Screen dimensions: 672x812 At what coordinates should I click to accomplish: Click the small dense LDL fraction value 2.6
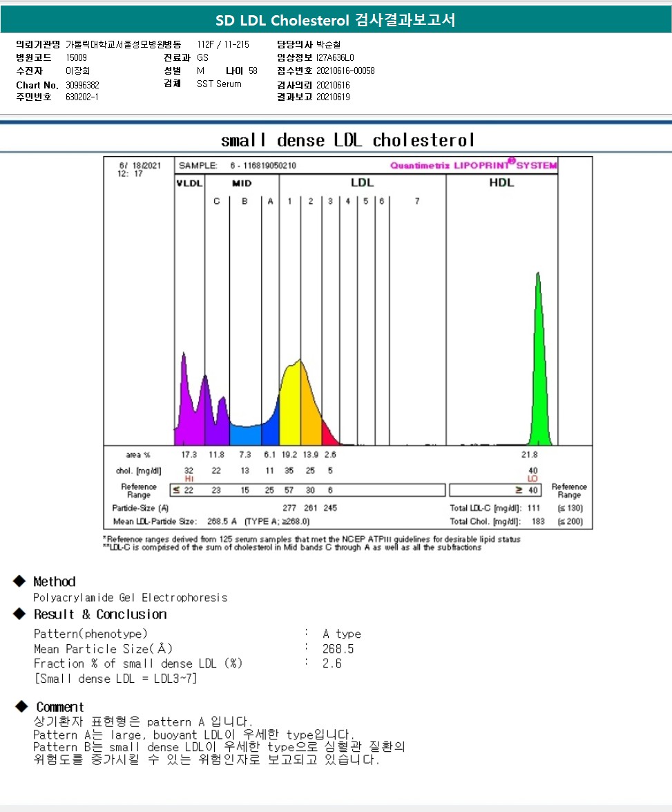(332, 663)
